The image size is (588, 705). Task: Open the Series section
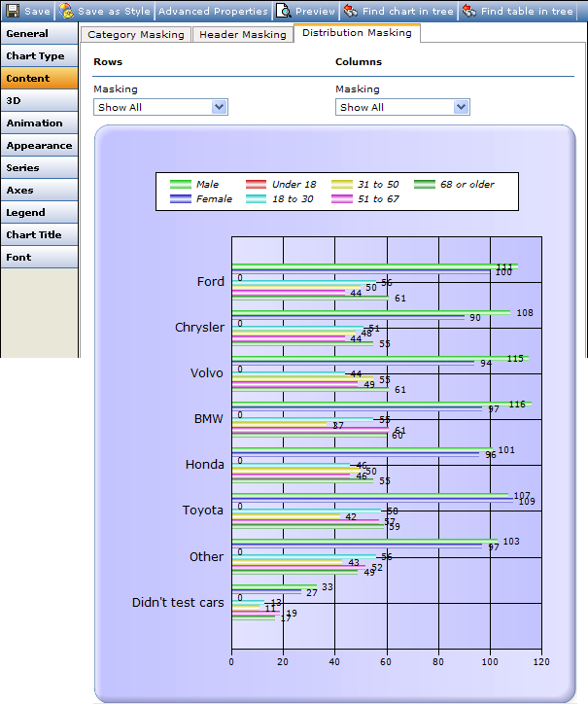(39, 167)
